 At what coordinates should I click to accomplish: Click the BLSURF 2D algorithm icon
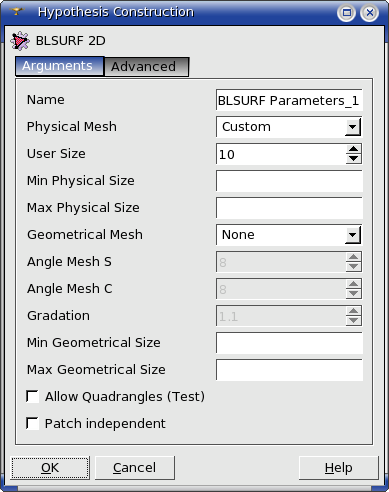[x=20, y=41]
